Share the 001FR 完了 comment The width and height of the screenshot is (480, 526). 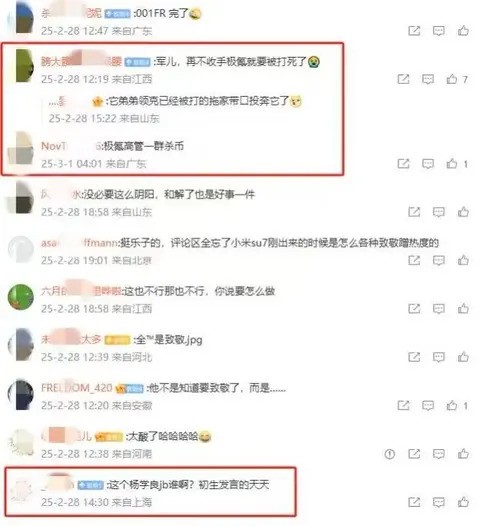tap(414, 31)
